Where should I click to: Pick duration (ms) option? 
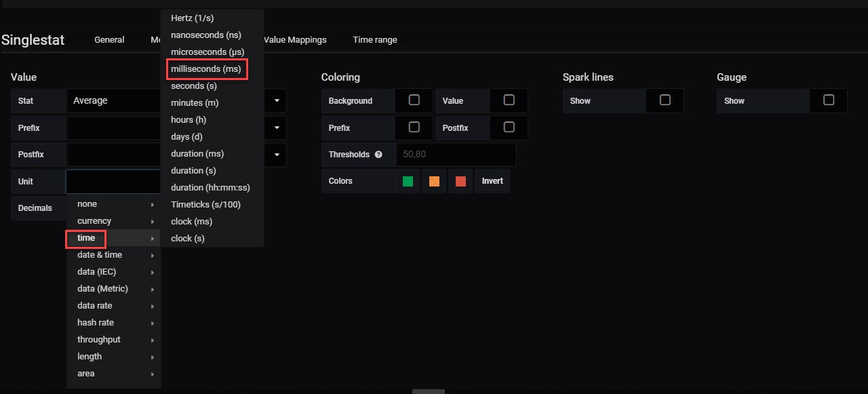[x=212, y=154]
